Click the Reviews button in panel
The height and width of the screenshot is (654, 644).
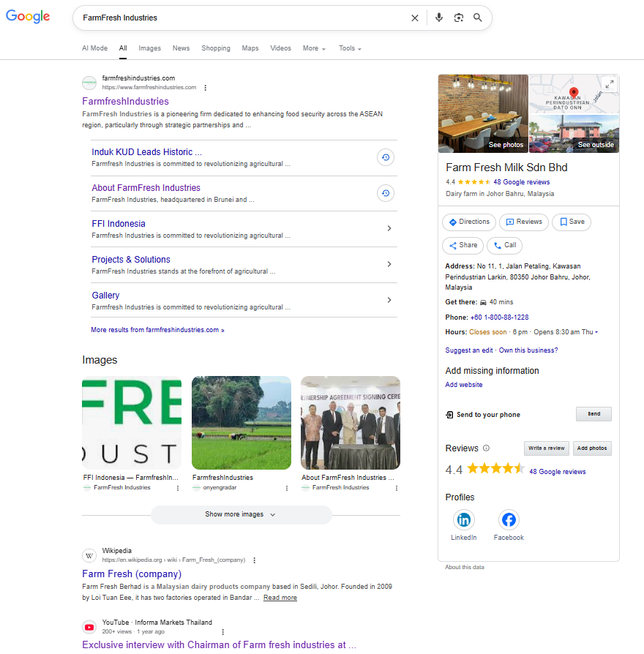[524, 222]
